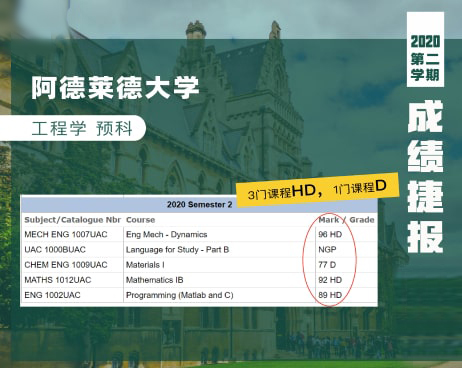Image resolution: width=462 pixels, height=368 pixels.
Task: Click the MATHS 1012UAC subject code
Action: pyautogui.click(x=58, y=280)
